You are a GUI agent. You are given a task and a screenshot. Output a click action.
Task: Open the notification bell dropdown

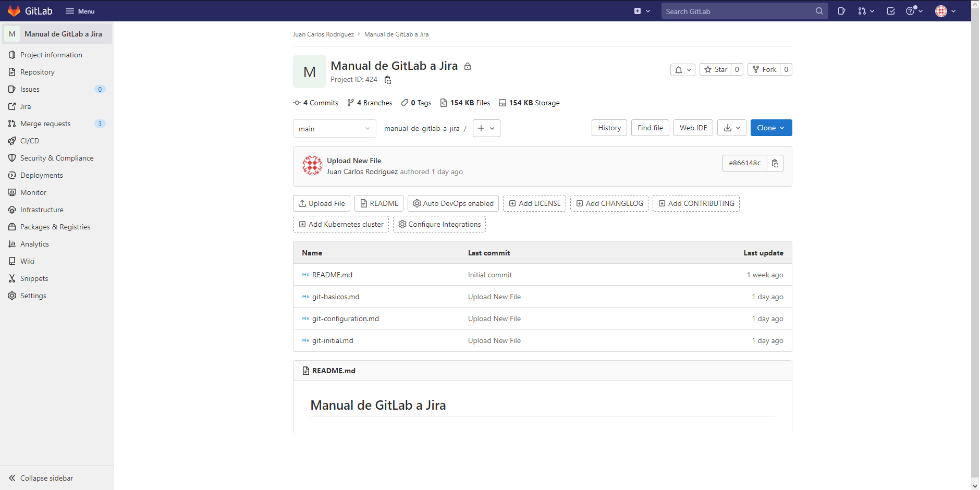(x=683, y=69)
